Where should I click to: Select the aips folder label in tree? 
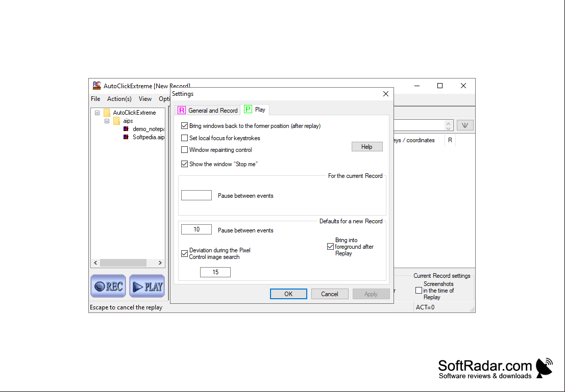128,121
